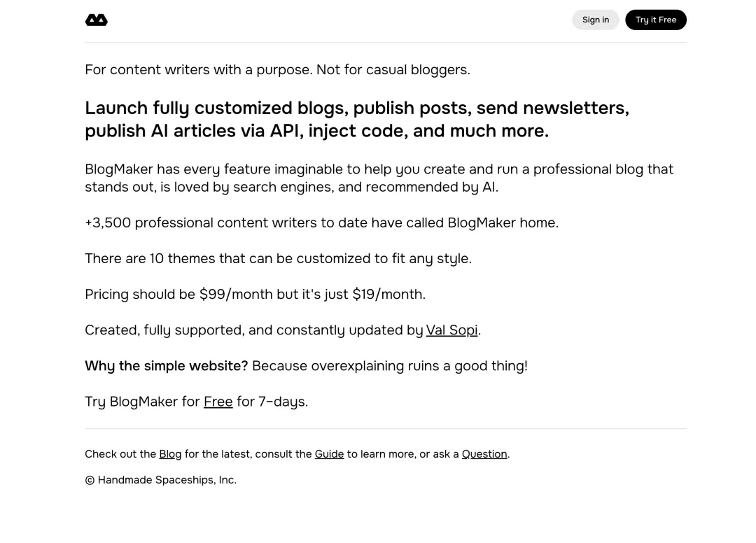This screenshot has height=543, width=756.
Task: Click the bold headline about launching blogs
Action: pos(357,119)
